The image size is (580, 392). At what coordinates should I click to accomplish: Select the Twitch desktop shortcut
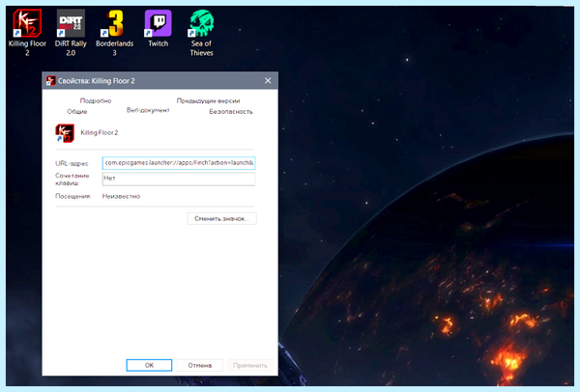(x=158, y=29)
